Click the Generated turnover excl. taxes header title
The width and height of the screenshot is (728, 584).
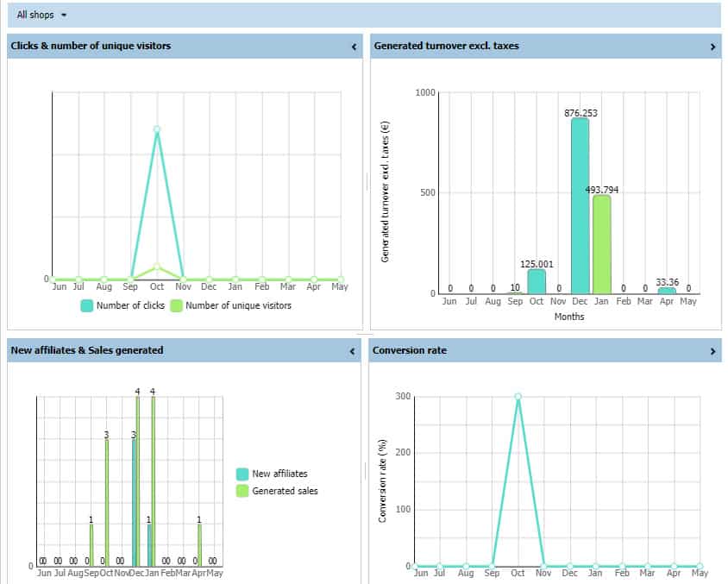coord(446,46)
